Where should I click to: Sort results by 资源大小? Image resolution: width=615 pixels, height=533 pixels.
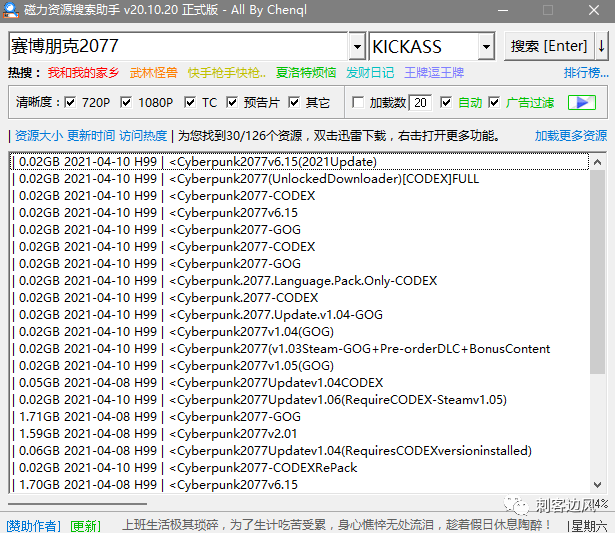coord(39,136)
